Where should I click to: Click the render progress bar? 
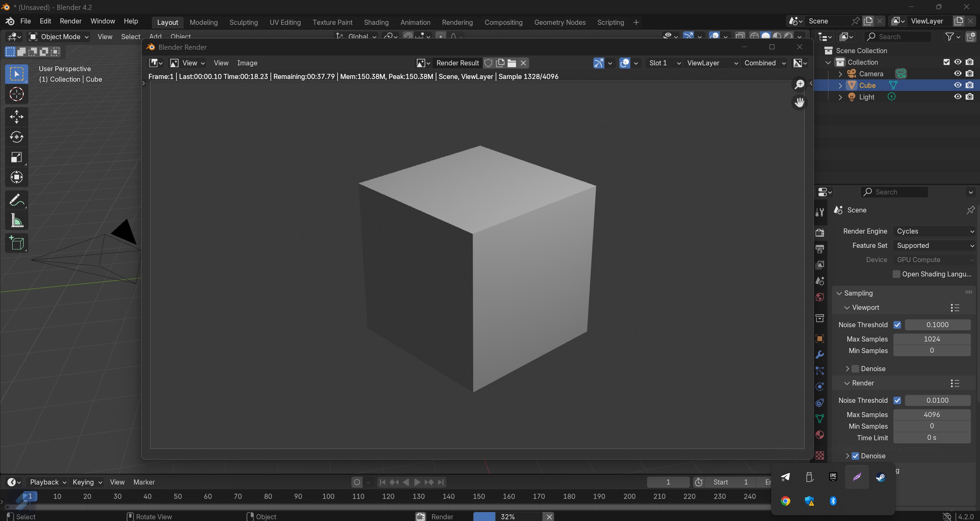pyautogui.click(x=507, y=517)
